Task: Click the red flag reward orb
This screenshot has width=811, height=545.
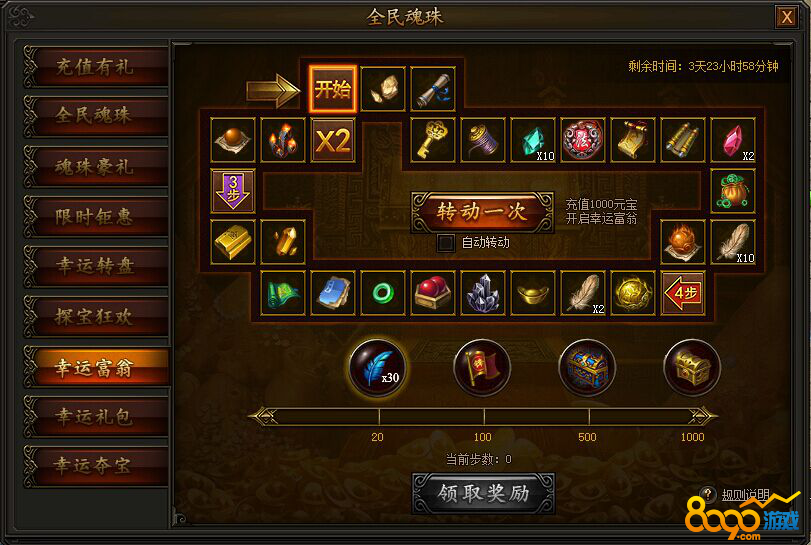Action: (x=482, y=367)
